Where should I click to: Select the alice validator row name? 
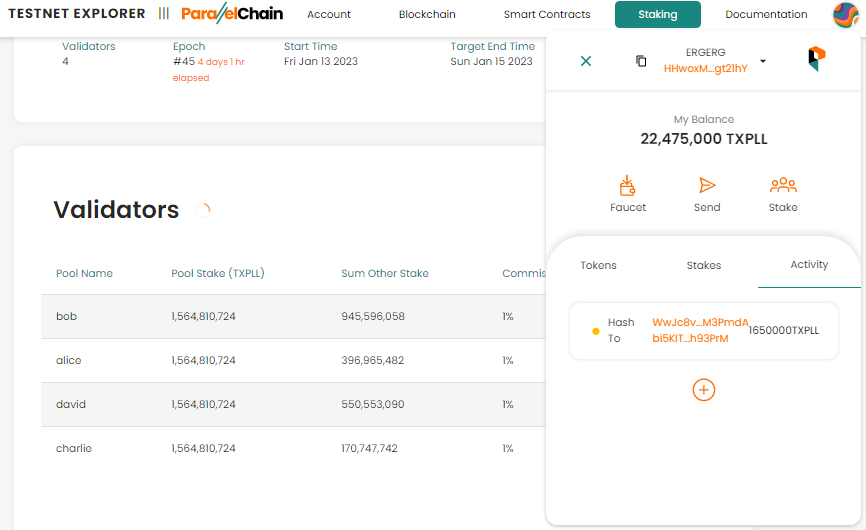point(68,361)
